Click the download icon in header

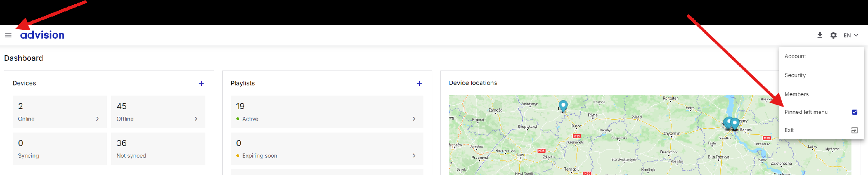pyautogui.click(x=820, y=35)
